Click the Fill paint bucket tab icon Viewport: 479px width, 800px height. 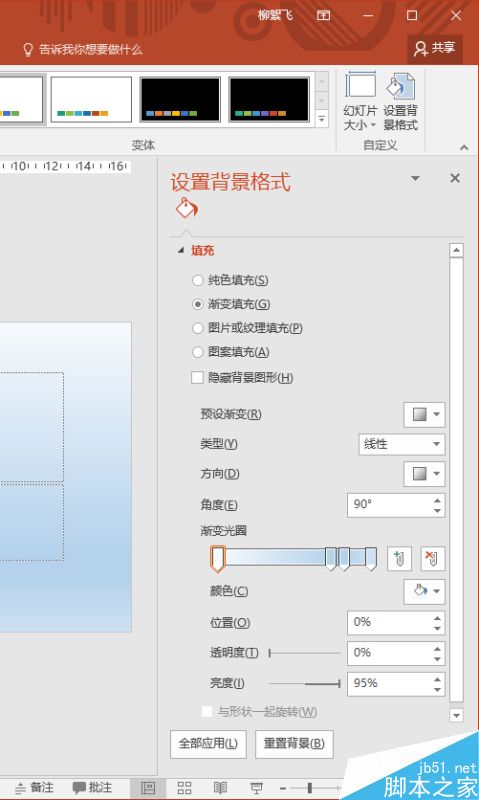tap(187, 208)
